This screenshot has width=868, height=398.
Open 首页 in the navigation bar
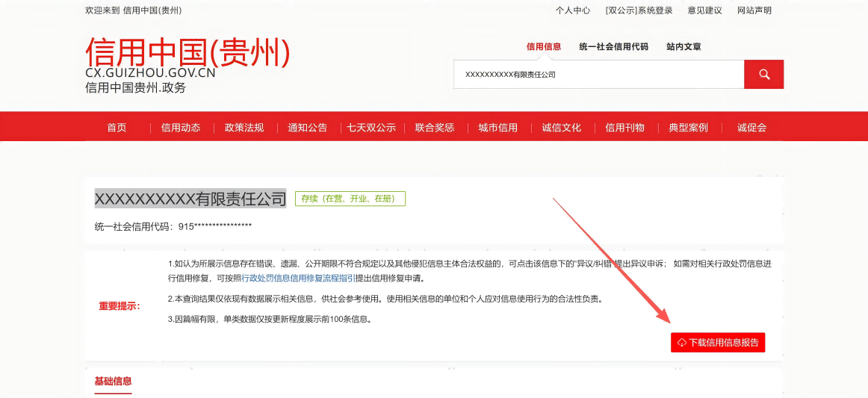[x=117, y=128]
